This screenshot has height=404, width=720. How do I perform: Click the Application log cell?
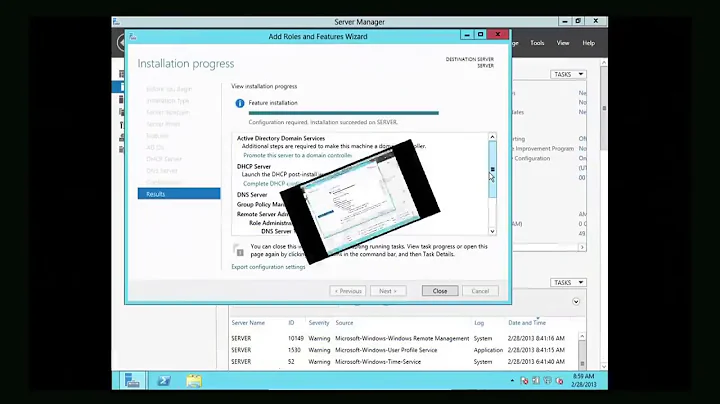click(488, 350)
